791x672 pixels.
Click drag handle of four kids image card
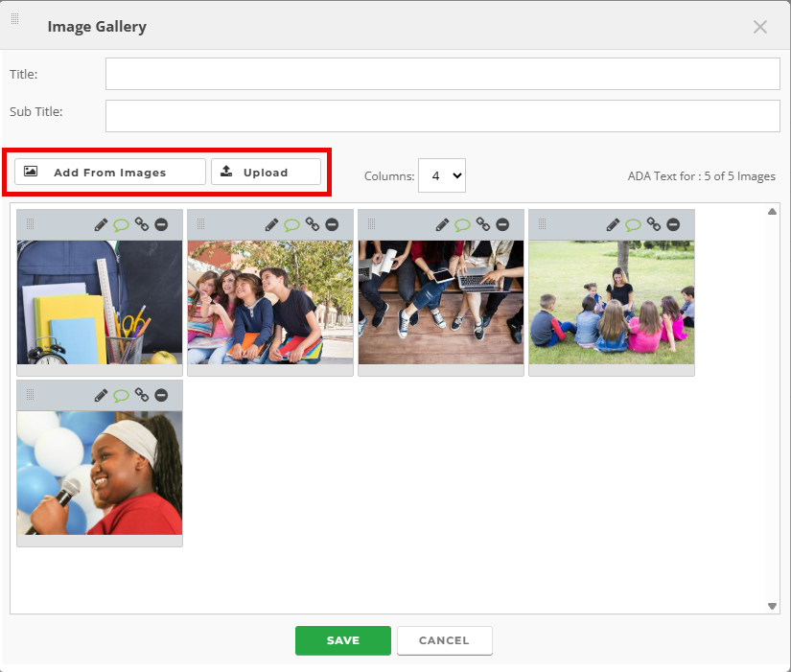[200, 224]
